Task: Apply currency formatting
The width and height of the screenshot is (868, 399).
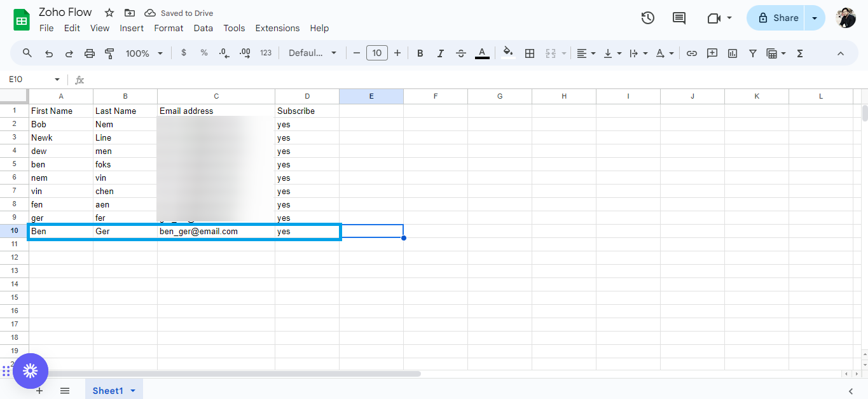Action: coord(184,53)
